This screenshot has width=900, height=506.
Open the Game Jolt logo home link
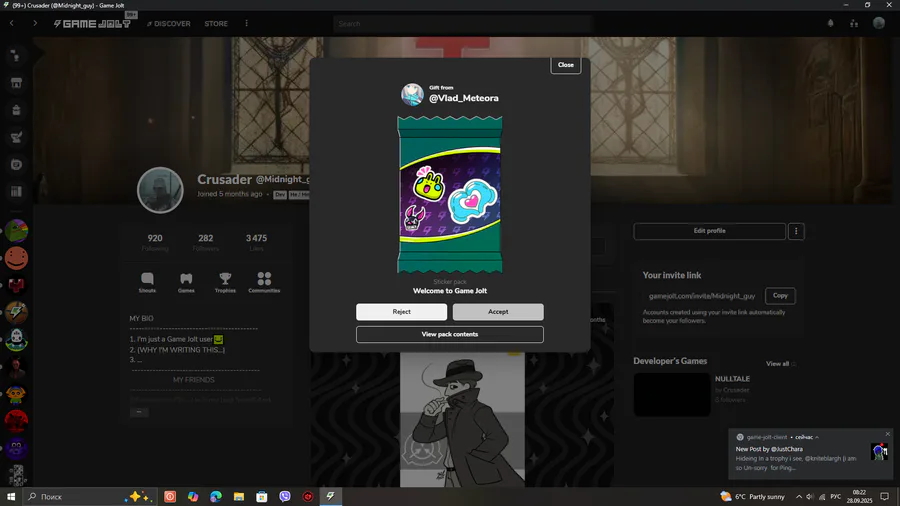tap(92, 24)
